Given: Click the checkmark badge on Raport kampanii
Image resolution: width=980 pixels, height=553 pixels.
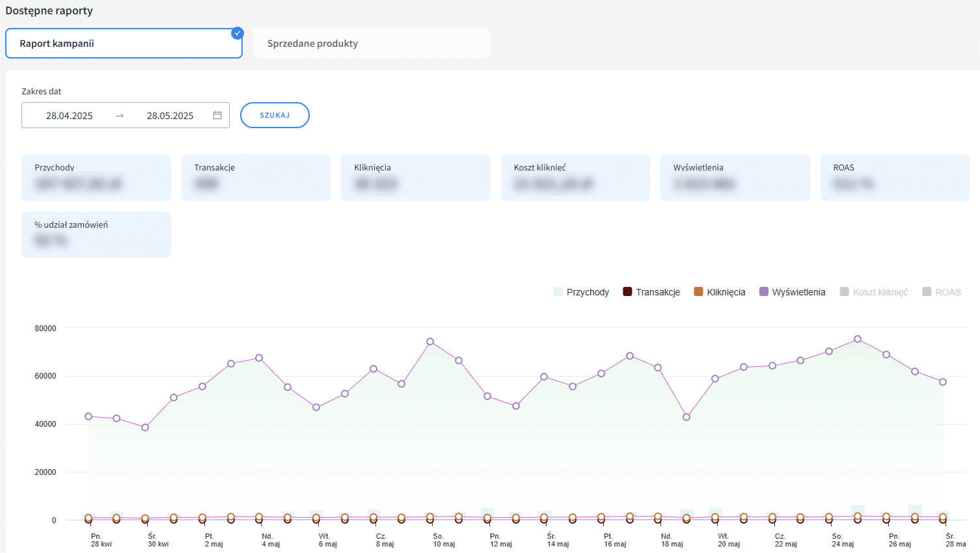Looking at the screenshot, I should [238, 33].
